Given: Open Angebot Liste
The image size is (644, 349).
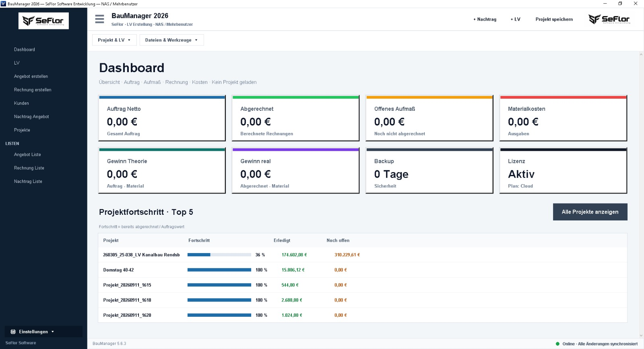Looking at the screenshot, I should [27, 154].
